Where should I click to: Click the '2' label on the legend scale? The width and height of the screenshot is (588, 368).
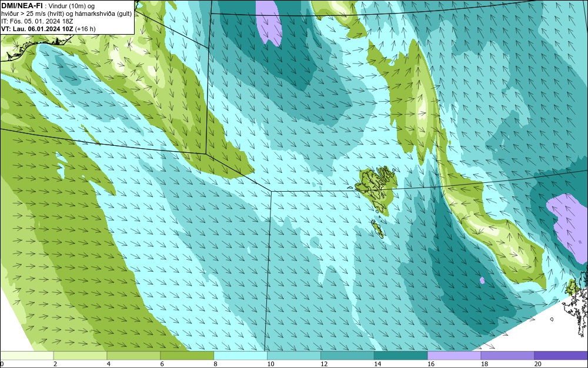55,364
